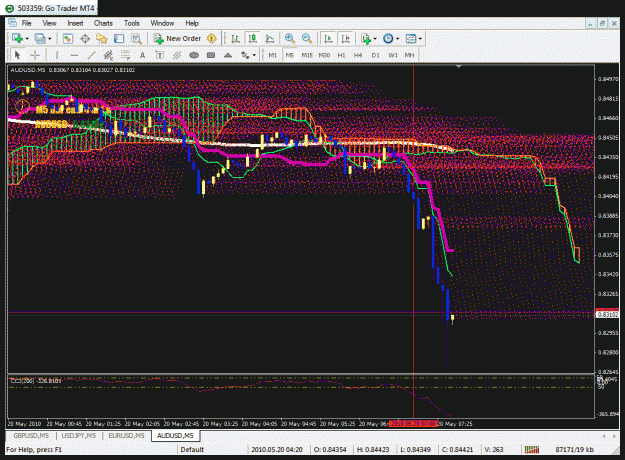Open the Indicators list icon

(x=366, y=39)
